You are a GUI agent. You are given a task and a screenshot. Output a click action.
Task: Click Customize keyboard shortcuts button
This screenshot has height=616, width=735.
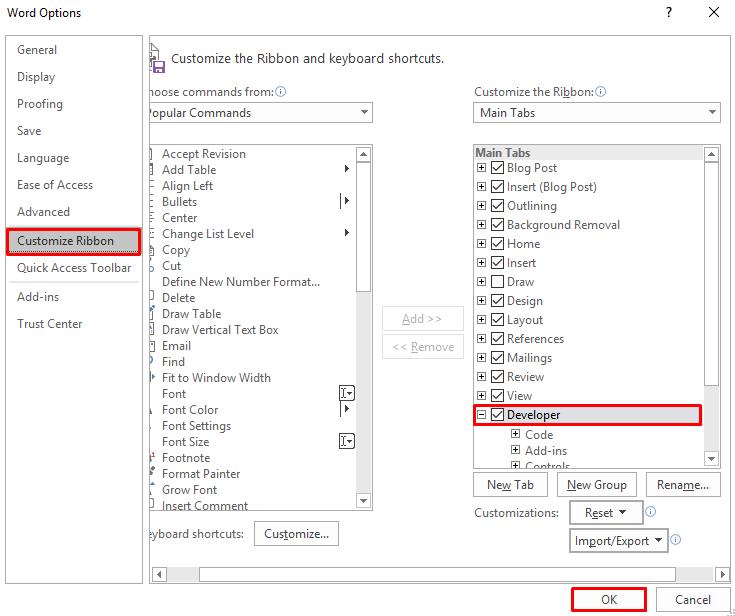[296, 533]
